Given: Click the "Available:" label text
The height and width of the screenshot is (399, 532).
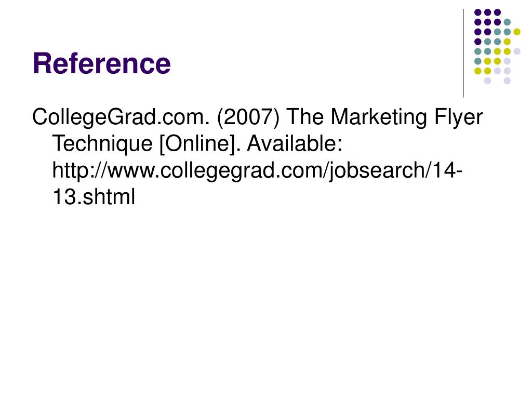Looking at the screenshot, I should [x=295, y=143].
